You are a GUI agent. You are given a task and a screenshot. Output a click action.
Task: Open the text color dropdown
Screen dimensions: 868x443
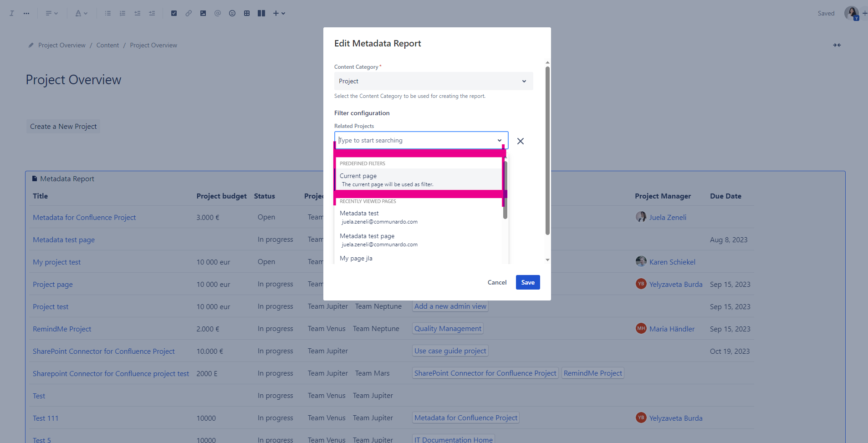(81, 13)
